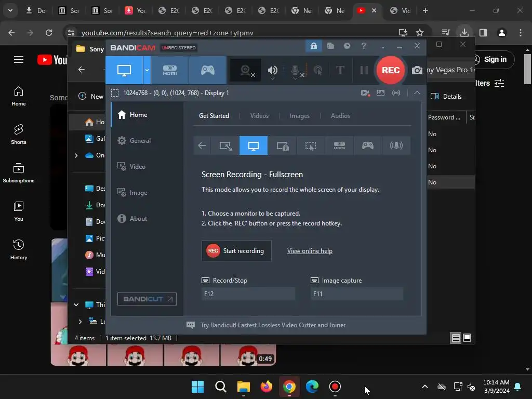The height and width of the screenshot is (399, 532).
Task: Open the View online help link
Action: tap(310, 251)
